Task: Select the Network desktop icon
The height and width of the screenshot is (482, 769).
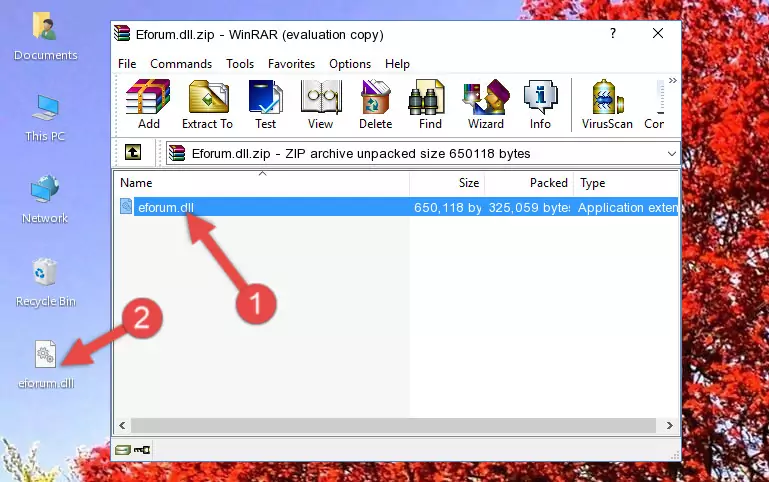Action: (45, 199)
